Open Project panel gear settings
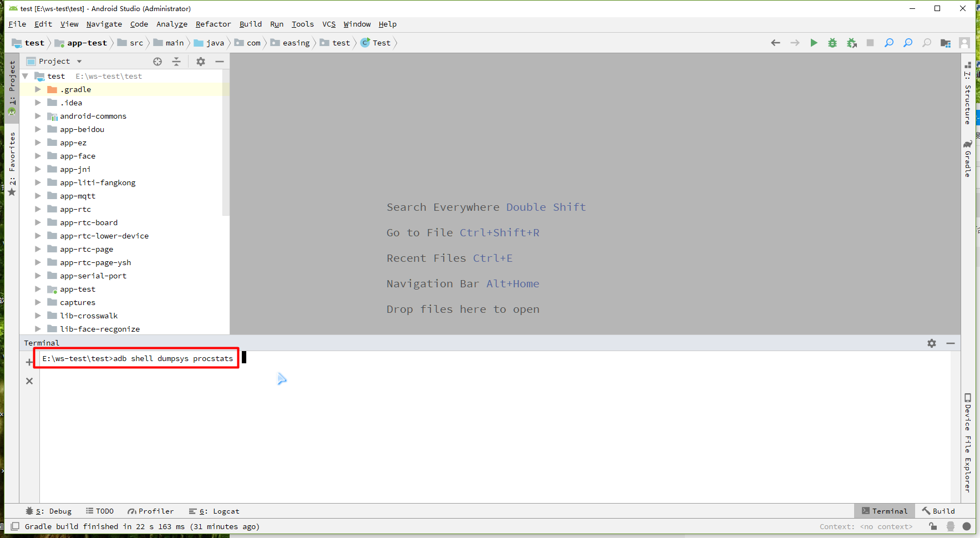Image resolution: width=980 pixels, height=538 pixels. (x=201, y=62)
